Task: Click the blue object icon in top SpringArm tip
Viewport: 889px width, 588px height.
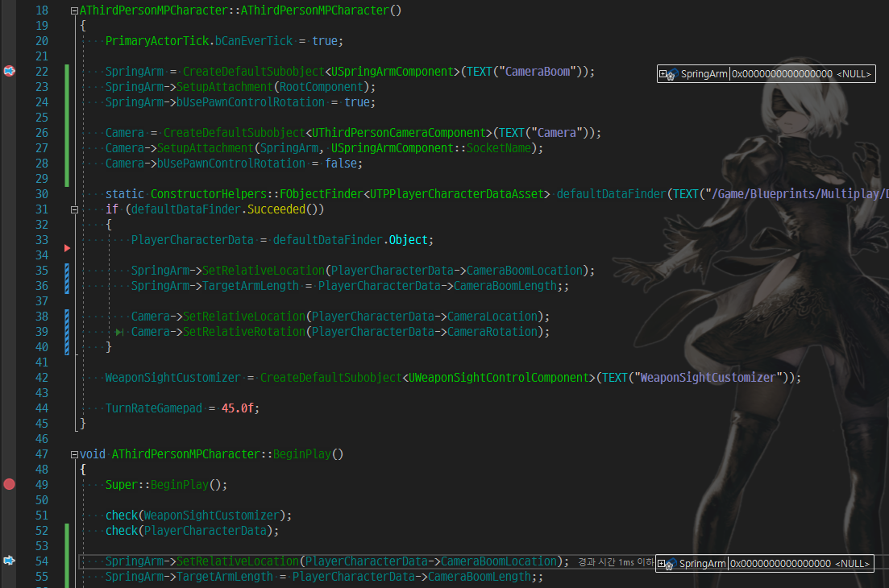Action: (675, 72)
